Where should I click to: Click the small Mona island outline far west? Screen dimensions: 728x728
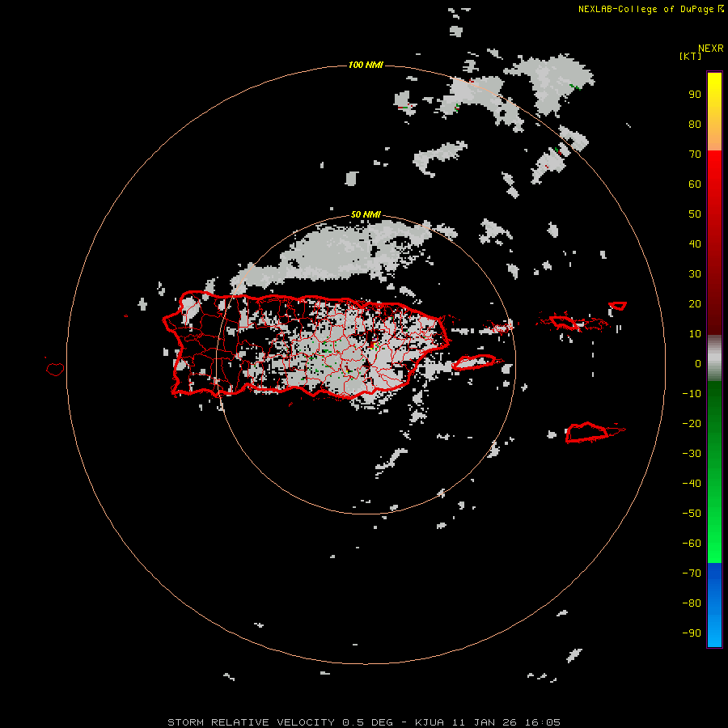click(55, 369)
